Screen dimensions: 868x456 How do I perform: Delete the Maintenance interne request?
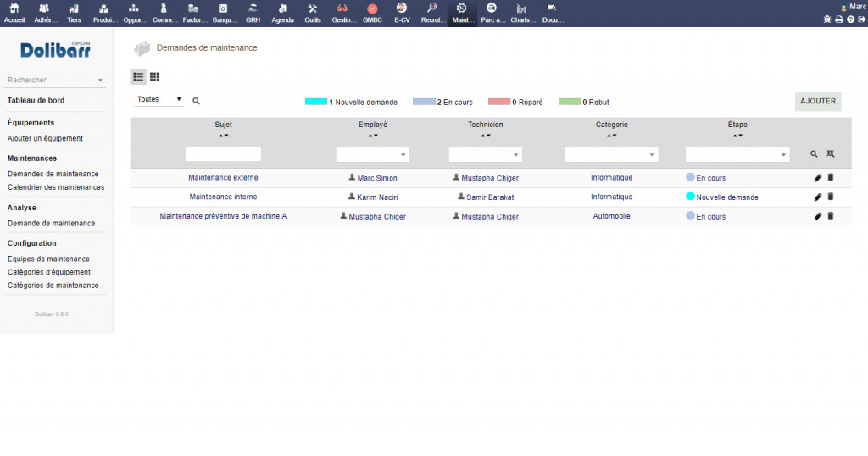coord(831,197)
